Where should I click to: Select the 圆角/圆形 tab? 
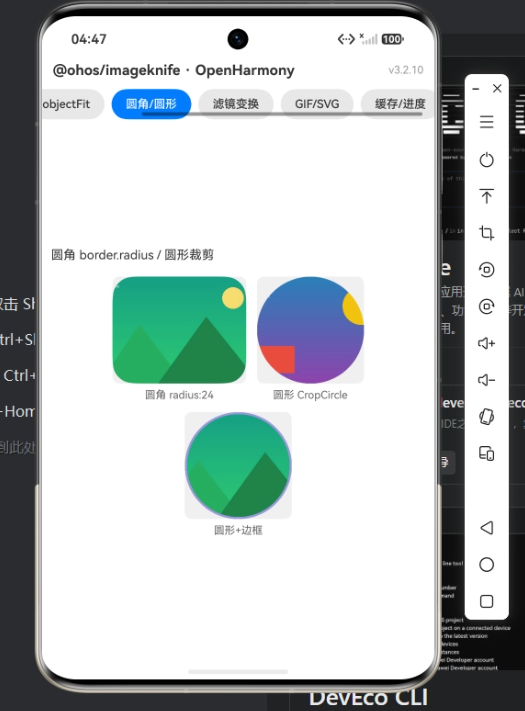[x=151, y=104]
